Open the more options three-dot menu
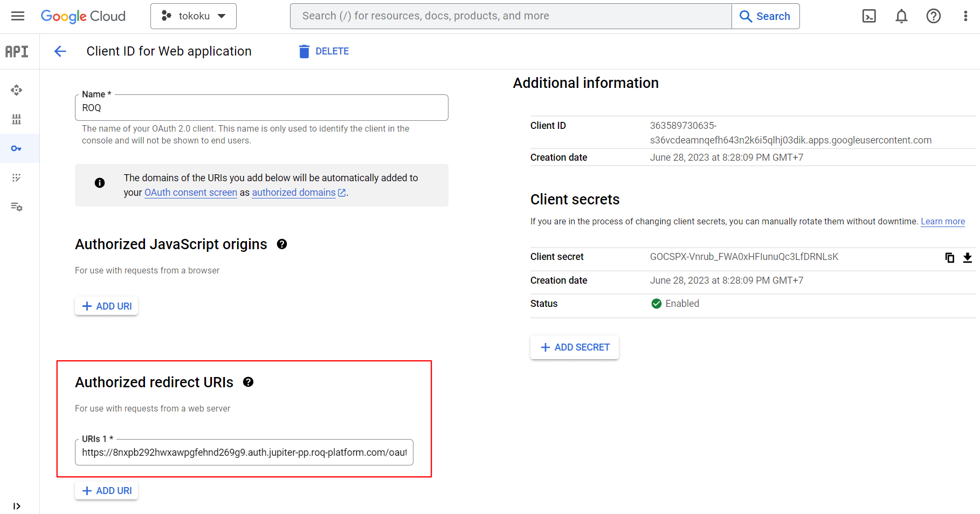 (x=965, y=16)
